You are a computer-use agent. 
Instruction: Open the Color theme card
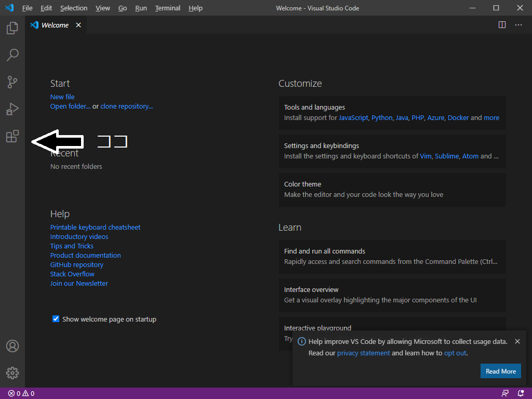click(x=392, y=190)
